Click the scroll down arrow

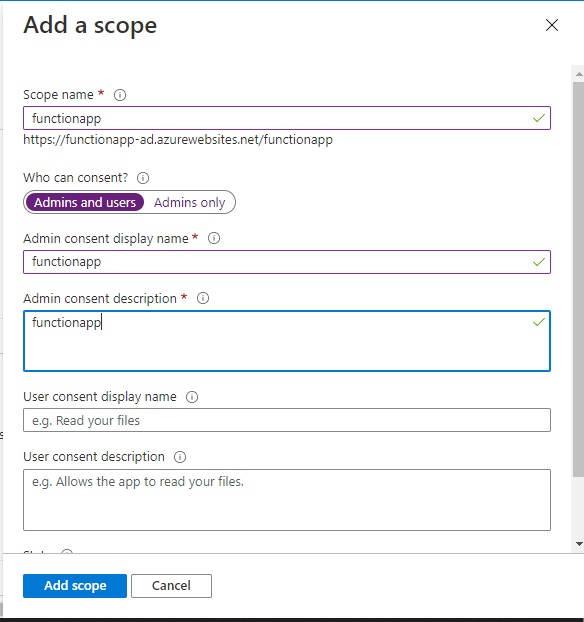[x=579, y=544]
